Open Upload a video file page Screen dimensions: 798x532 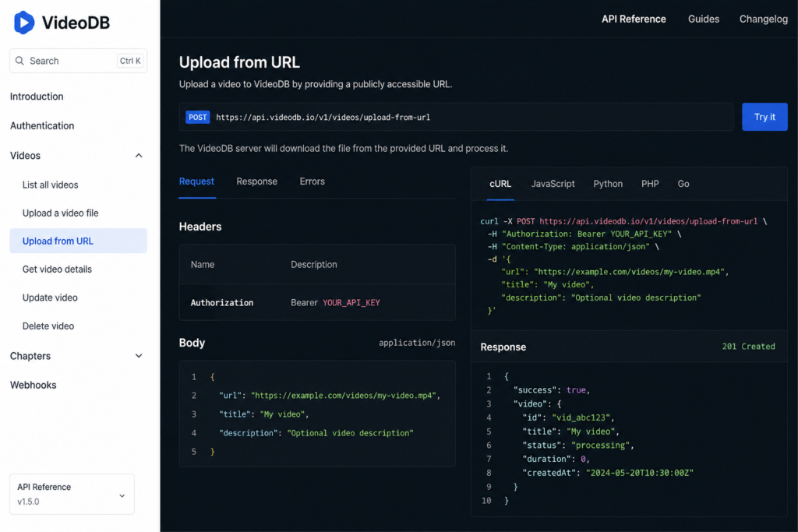(x=61, y=213)
